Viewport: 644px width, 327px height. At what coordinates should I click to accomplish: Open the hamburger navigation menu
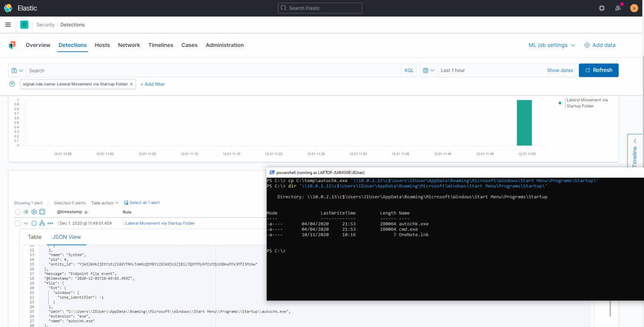point(8,25)
